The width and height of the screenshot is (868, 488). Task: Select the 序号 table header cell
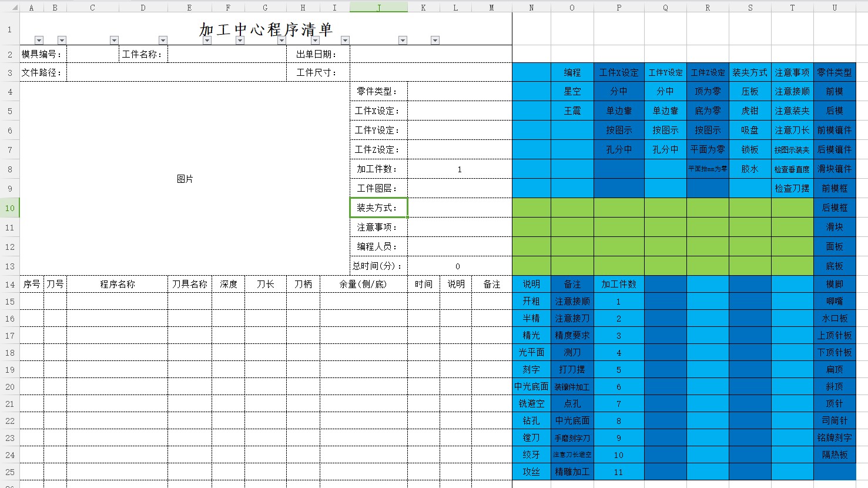click(x=32, y=284)
